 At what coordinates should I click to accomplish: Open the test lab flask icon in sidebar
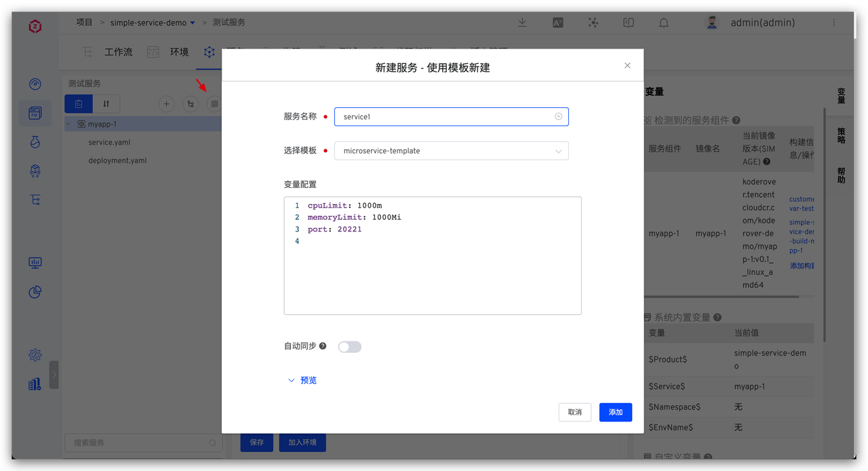click(35, 142)
